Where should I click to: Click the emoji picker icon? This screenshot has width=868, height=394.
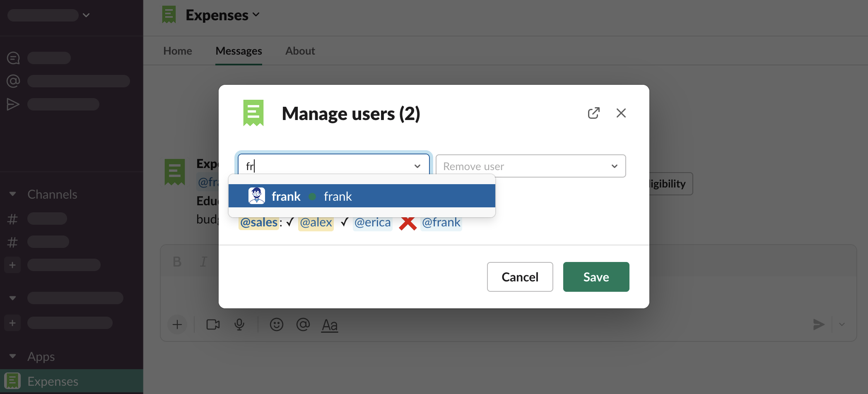pos(276,324)
